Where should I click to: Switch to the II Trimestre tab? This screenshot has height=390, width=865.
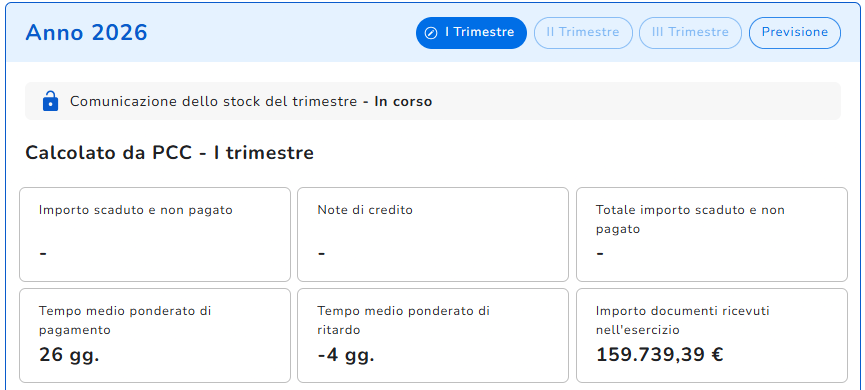click(x=583, y=33)
